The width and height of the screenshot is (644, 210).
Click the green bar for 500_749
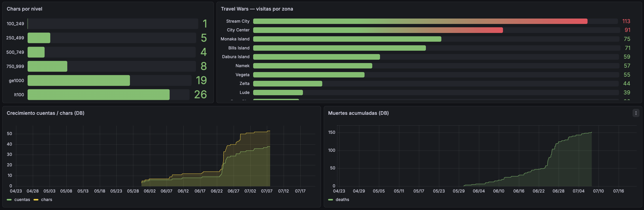click(36, 52)
